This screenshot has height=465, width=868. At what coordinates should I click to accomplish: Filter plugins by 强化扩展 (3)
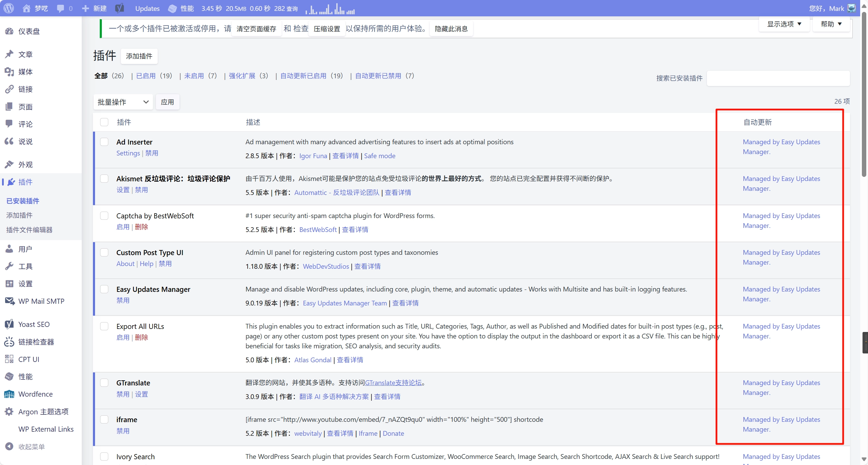tap(248, 76)
